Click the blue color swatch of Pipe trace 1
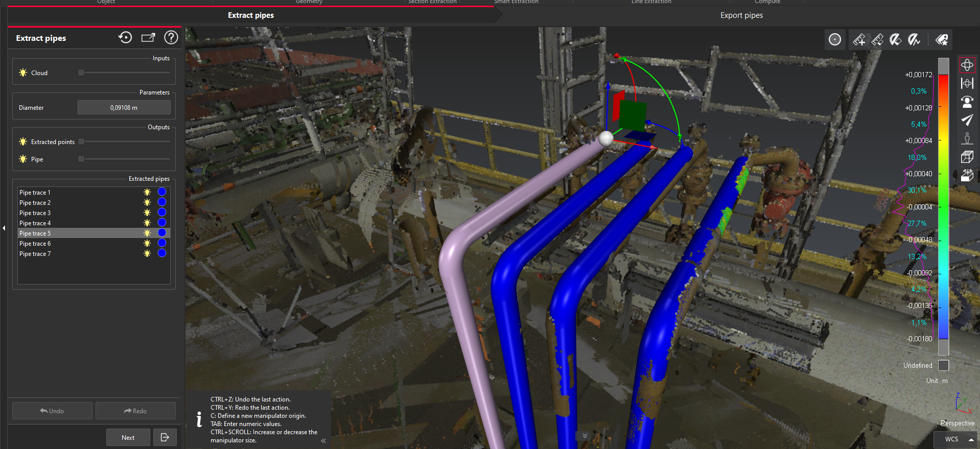This screenshot has width=980, height=449. 162,192
